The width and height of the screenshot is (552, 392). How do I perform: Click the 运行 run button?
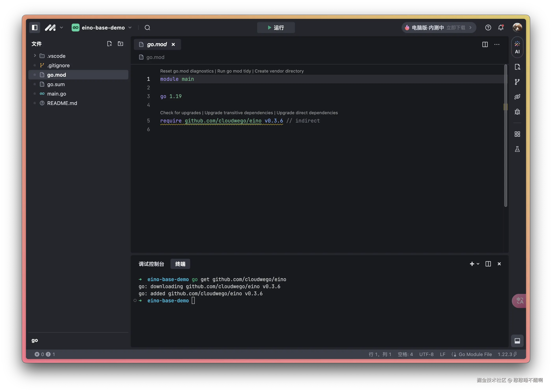(276, 28)
